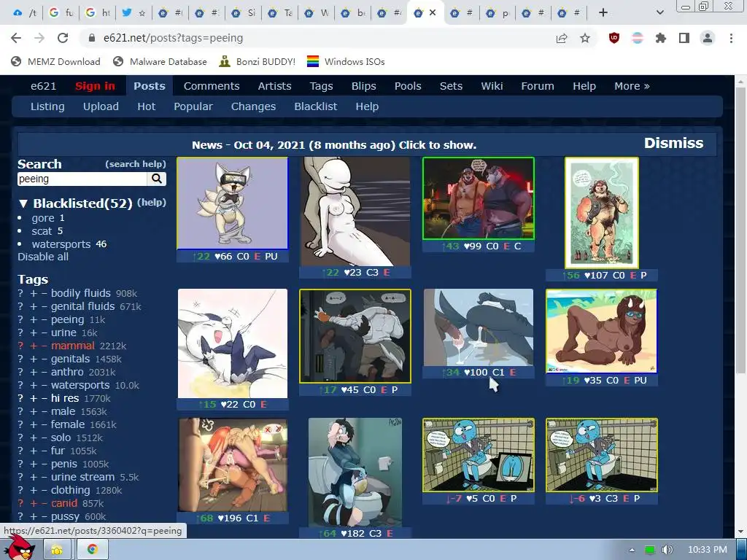The height and width of the screenshot is (560, 747).
Task: Exclude solo tag with minus sign
Action: click(44, 438)
